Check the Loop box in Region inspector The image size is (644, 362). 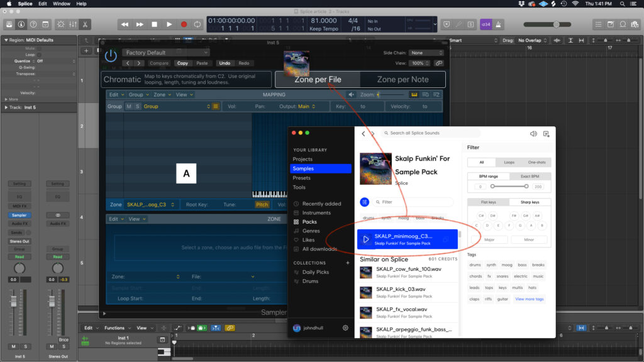pyautogui.click(x=39, y=55)
